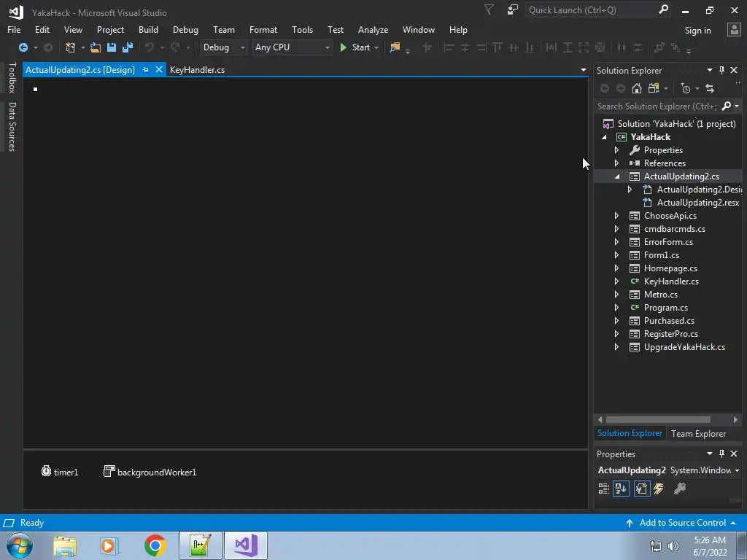Open the Any CPU platform dropdown
Screen dimensions: 747x560
[292, 47]
